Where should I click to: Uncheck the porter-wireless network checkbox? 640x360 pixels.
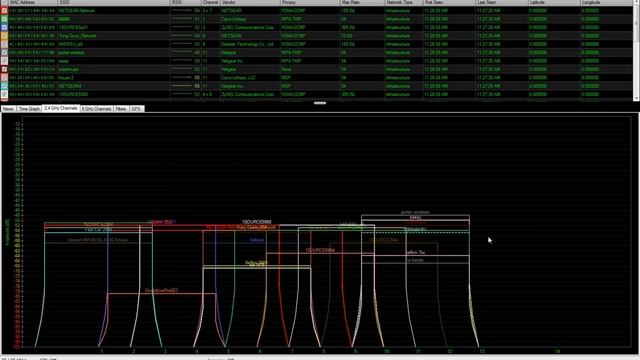(x=4, y=53)
